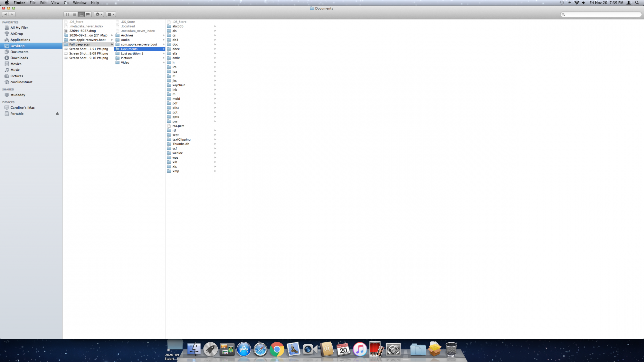Switch to icon view in toolbar

pyautogui.click(x=67, y=14)
